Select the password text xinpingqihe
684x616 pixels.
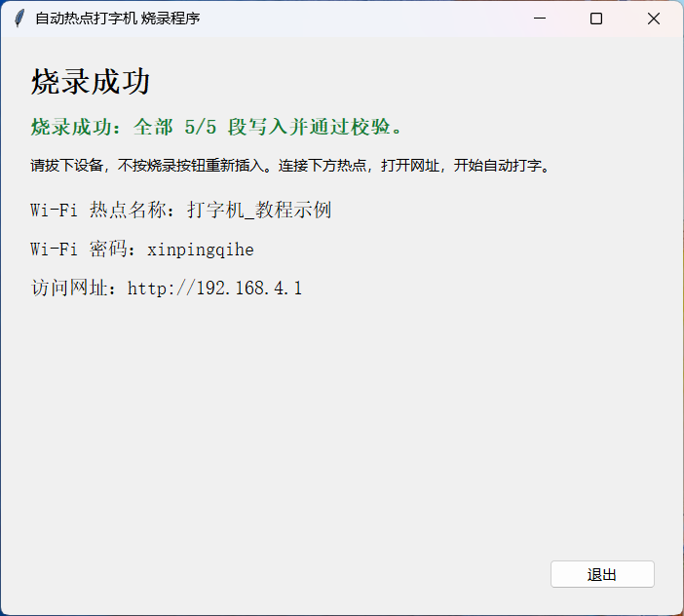201,250
